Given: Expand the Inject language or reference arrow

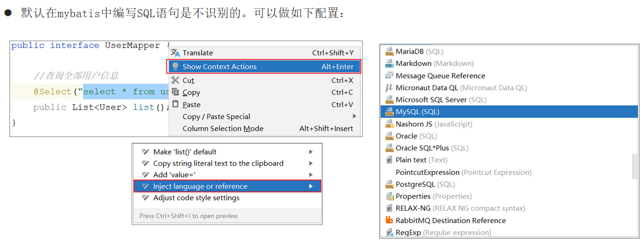Looking at the screenshot, I should click(311, 186).
